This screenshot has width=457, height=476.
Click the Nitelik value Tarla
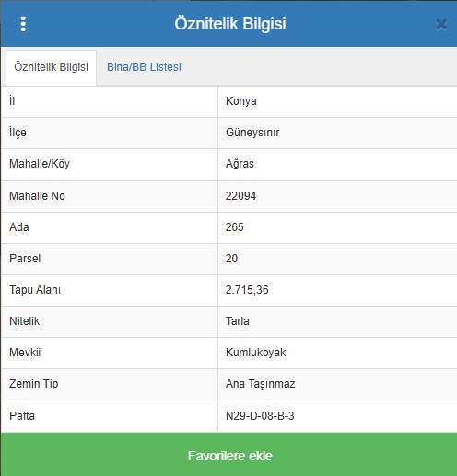tap(237, 321)
